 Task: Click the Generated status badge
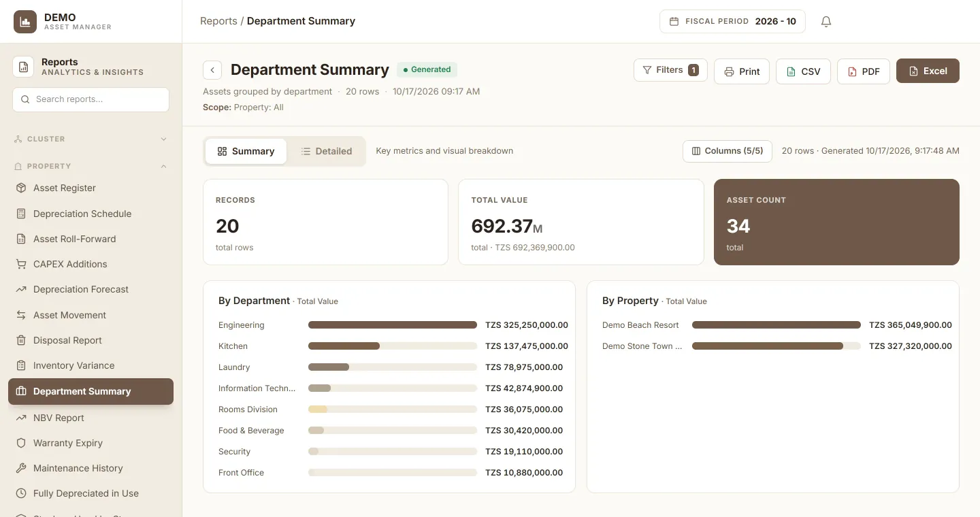click(427, 69)
